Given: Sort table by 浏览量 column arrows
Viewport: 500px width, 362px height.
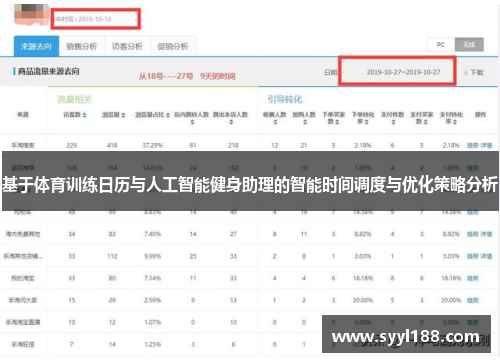Looking at the screenshot, I should pos(123,115).
